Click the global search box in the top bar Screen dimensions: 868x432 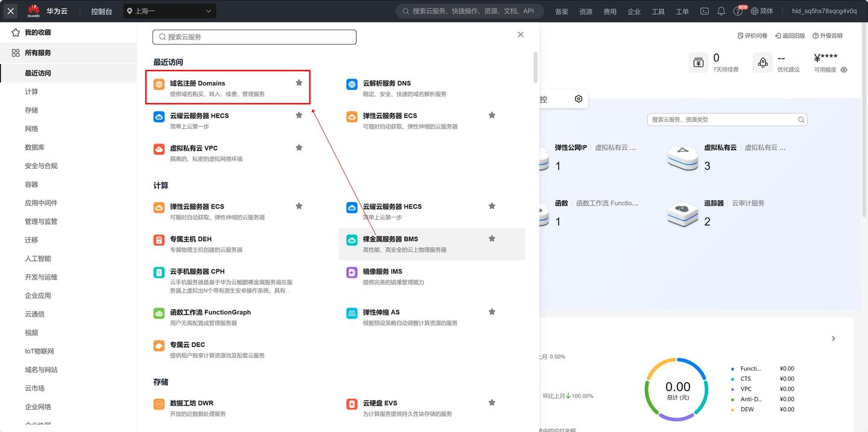470,11
